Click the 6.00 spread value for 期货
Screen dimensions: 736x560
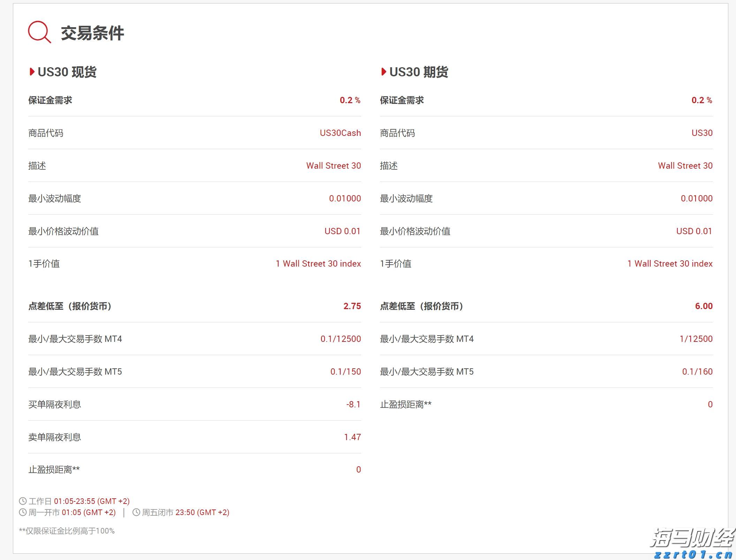coord(703,306)
